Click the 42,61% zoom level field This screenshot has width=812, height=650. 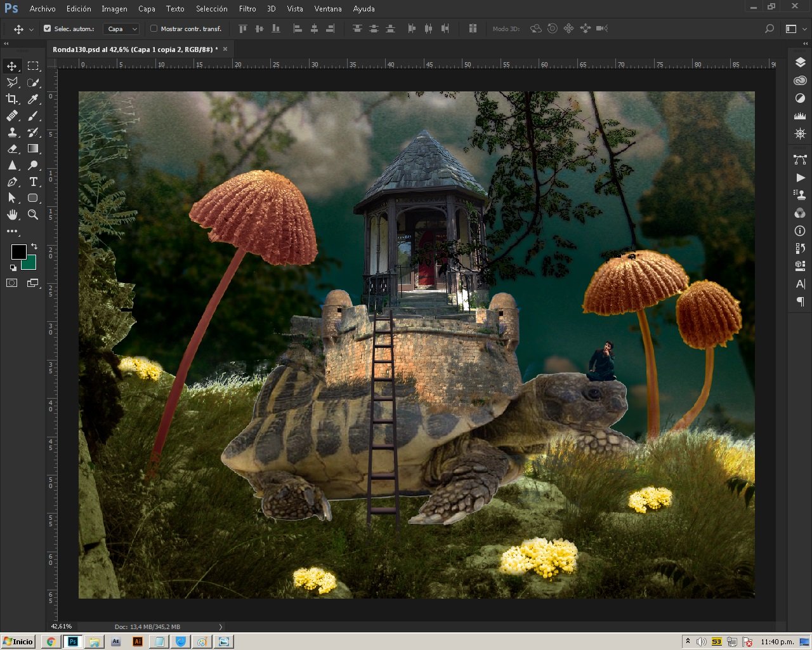pyautogui.click(x=62, y=627)
